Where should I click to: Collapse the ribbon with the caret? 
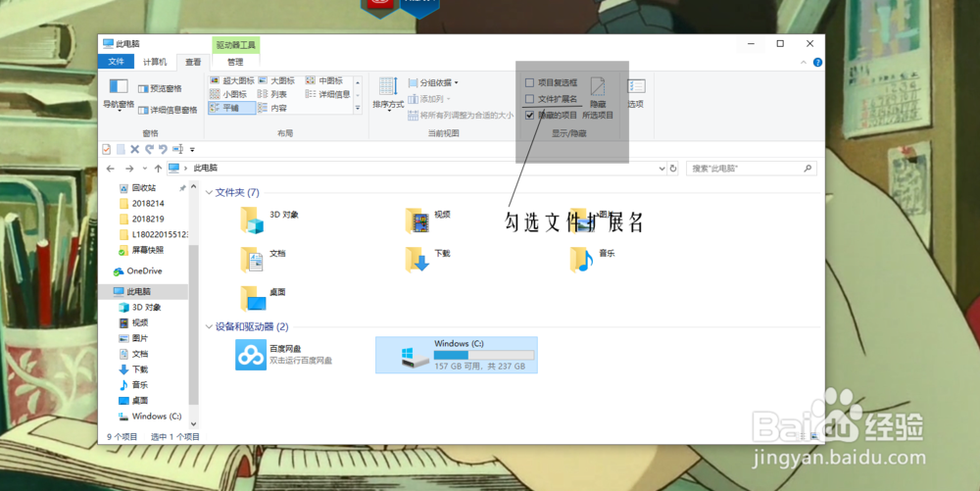tap(804, 63)
